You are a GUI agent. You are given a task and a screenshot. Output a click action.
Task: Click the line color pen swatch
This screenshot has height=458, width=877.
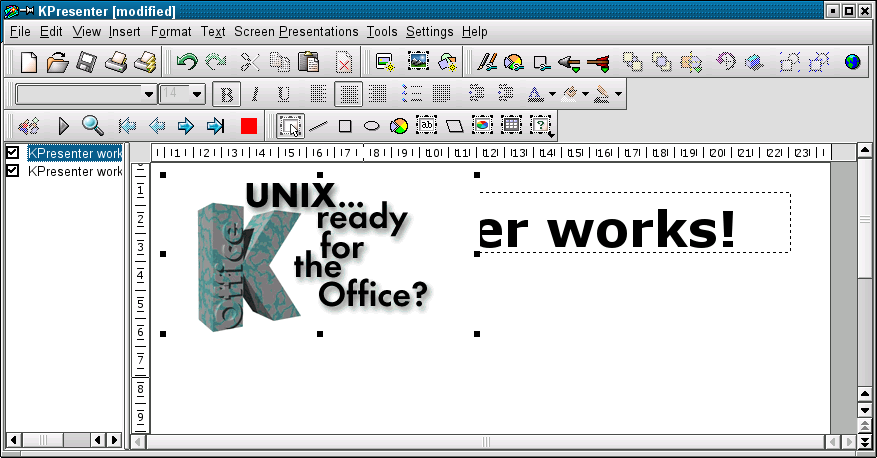coord(602,95)
